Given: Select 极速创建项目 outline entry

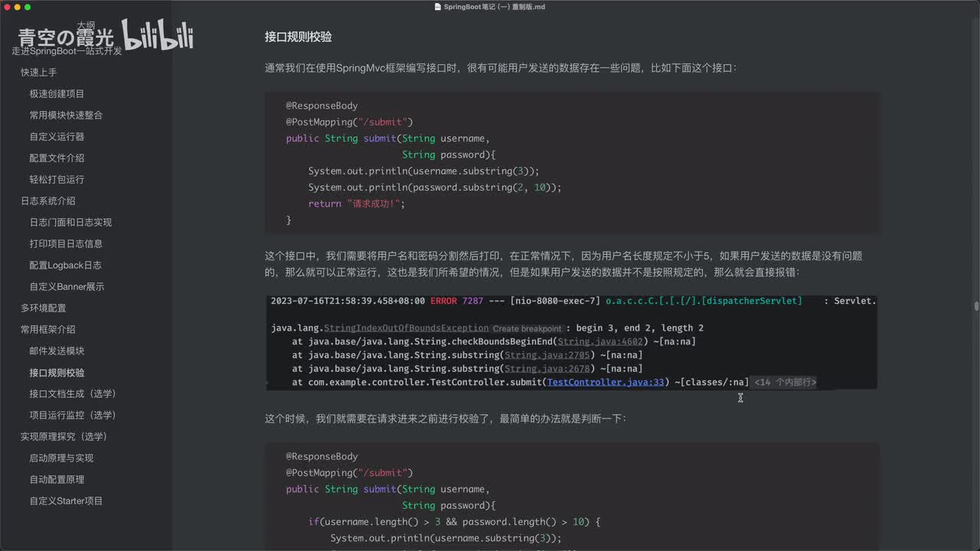Looking at the screenshot, I should [57, 93].
